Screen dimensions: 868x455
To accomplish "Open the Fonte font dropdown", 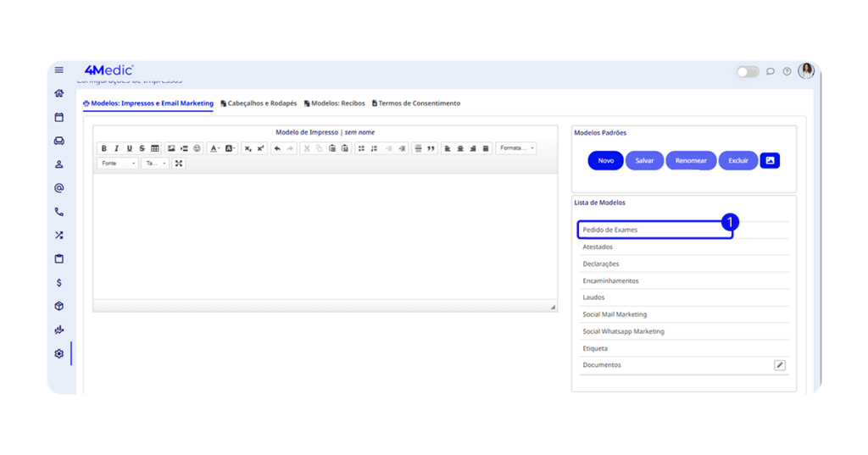I will click(118, 164).
